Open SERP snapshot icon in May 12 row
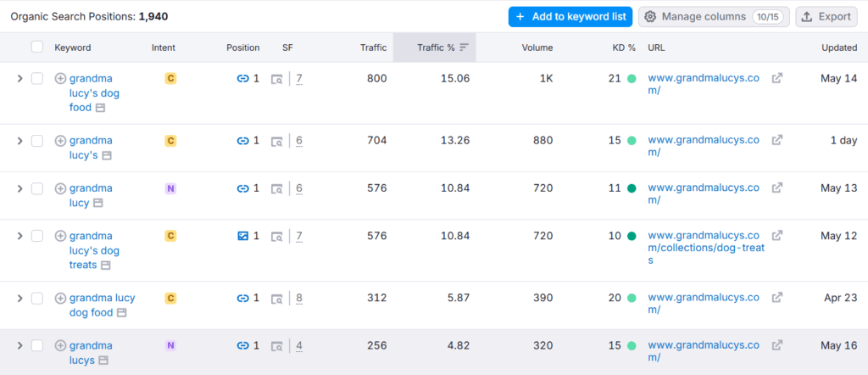This screenshot has height=375, width=868. [x=277, y=237]
